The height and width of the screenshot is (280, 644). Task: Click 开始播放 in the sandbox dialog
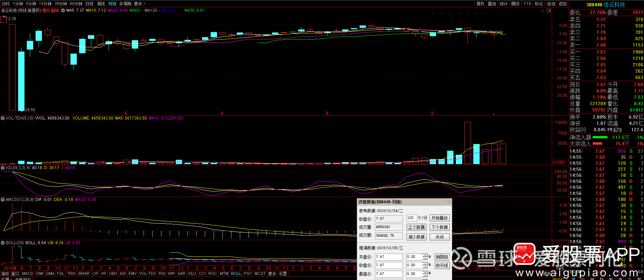pyautogui.click(x=439, y=218)
